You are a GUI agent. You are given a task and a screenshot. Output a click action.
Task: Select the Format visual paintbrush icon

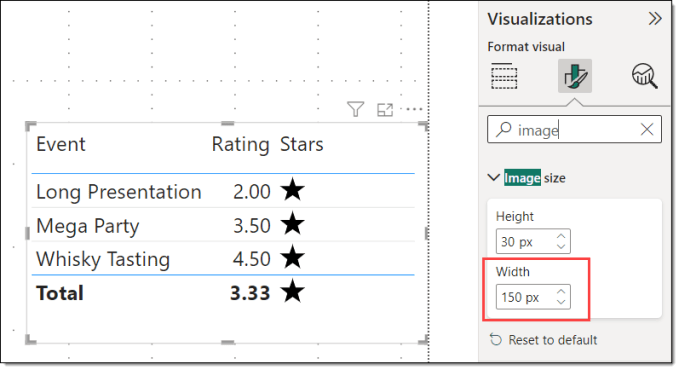(x=575, y=76)
